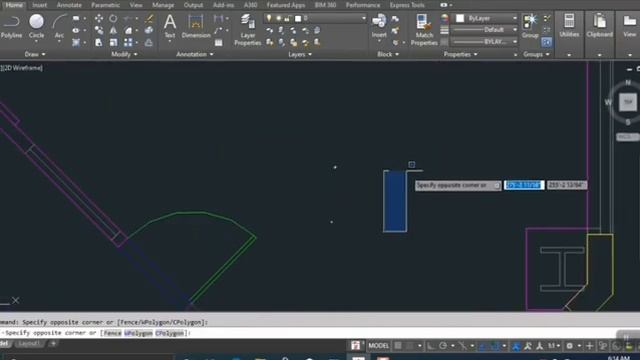Screen dimensions: 640x360
Task: Choose CPolygon option in command line
Action: coord(169,333)
